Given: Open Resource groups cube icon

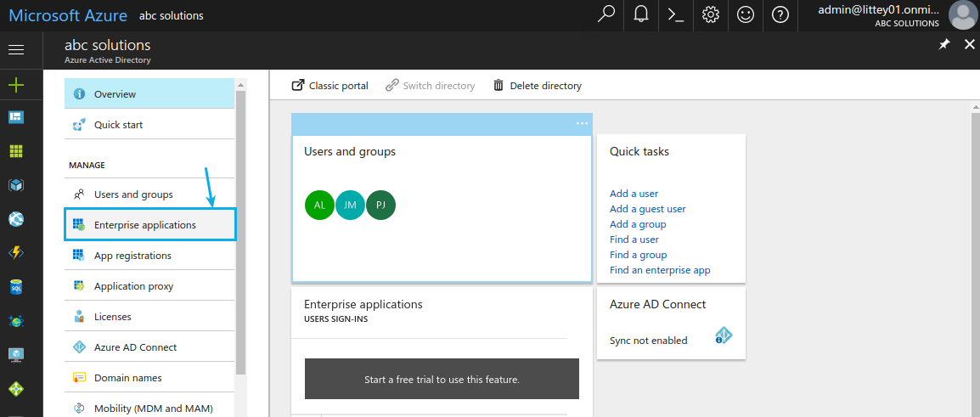Looking at the screenshot, I should point(16,185).
